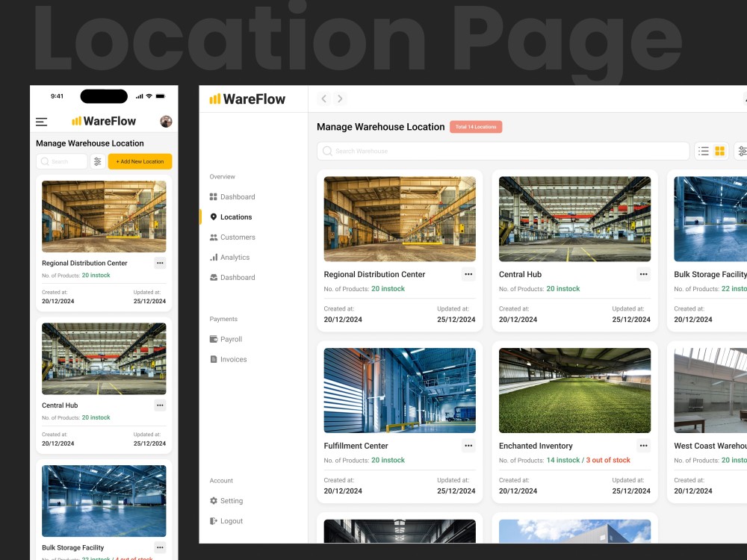This screenshot has height=560, width=747.
Task: Go back with the left chevron
Action: click(x=324, y=99)
